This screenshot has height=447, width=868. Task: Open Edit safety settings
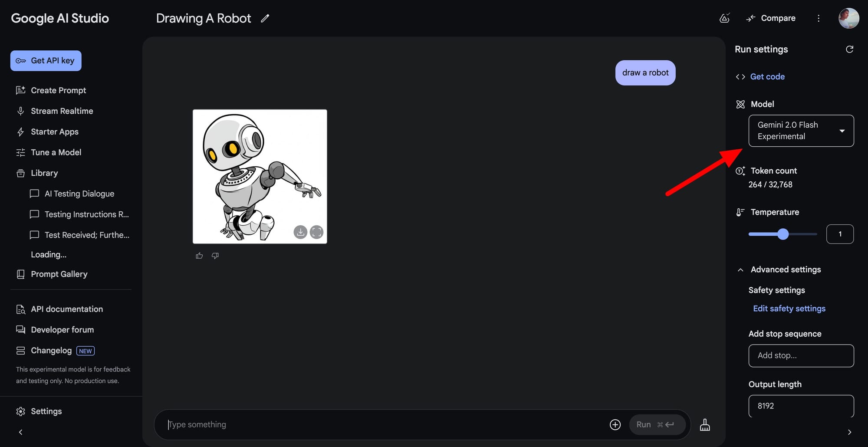(x=789, y=308)
